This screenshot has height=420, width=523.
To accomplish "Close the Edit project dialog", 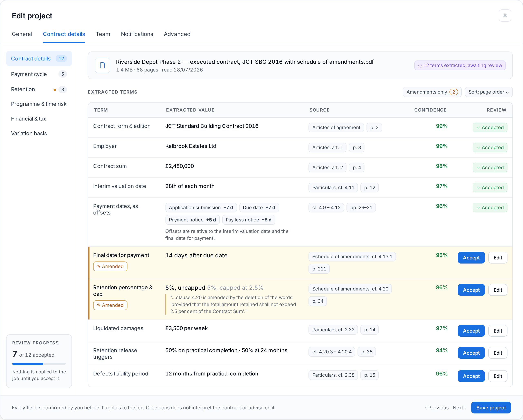I will point(505,16).
